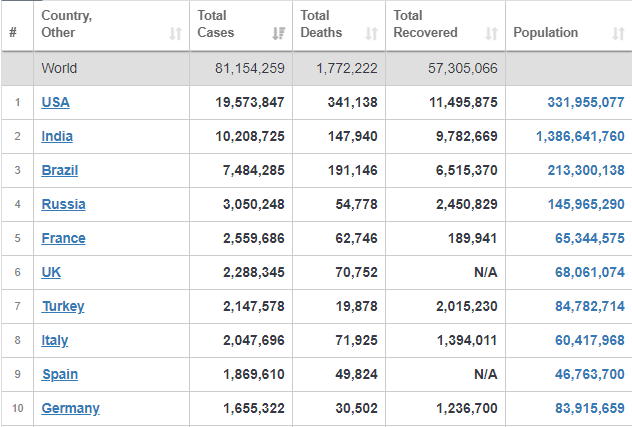Image resolution: width=632 pixels, height=427 pixels.
Task: Select UK deaths value 70,752
Action: pos(357,272)
